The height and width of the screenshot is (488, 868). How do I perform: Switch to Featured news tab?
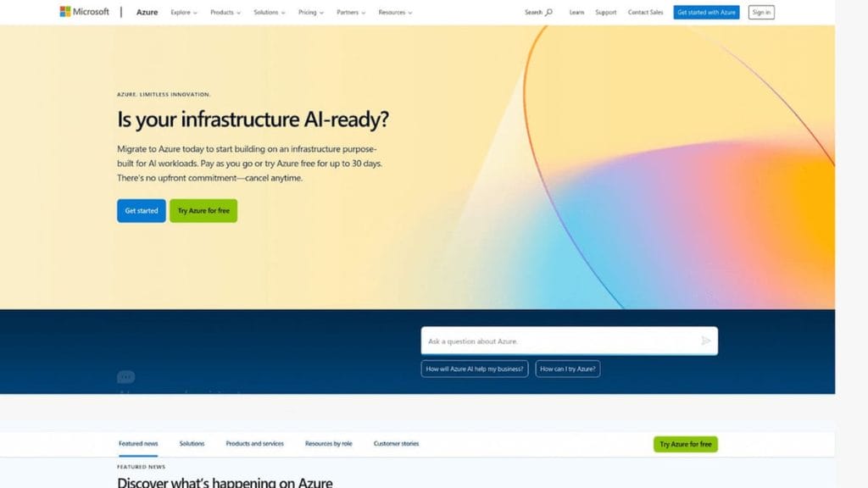138,444
